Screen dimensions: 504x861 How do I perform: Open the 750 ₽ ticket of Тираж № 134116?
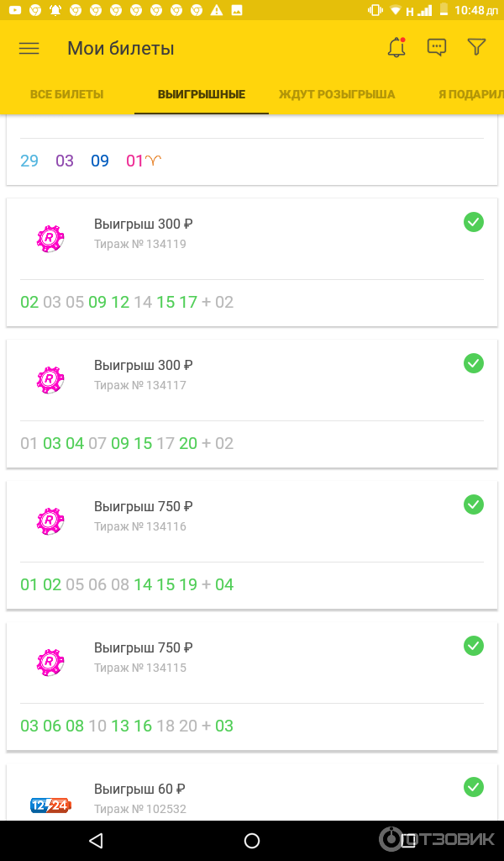tap(252, 545)
